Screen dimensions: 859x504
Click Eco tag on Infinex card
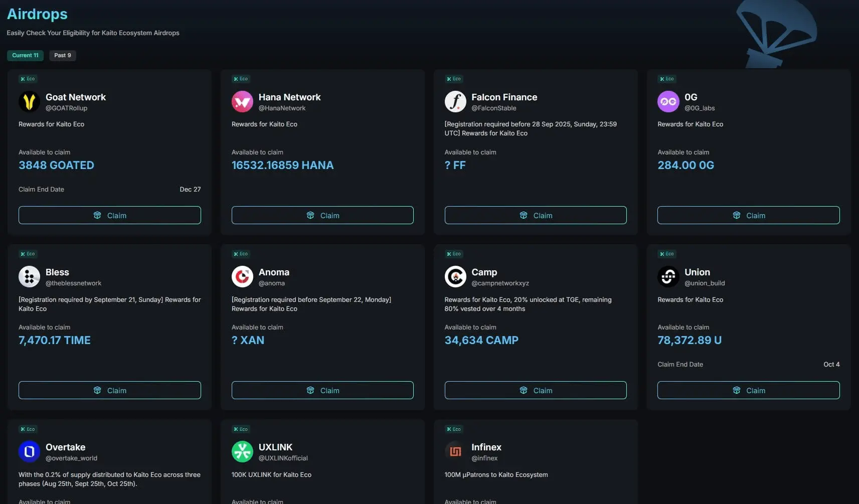pyautogui.click(x=454, y=429)
